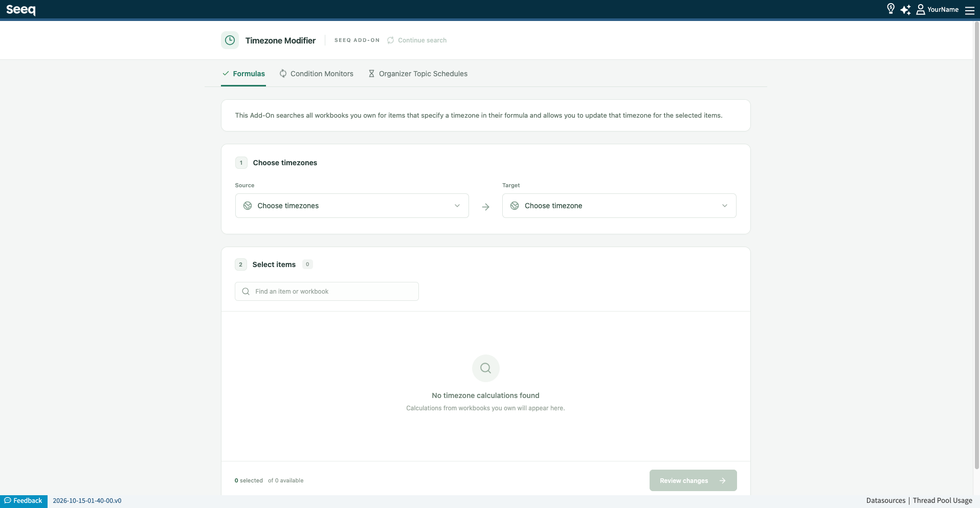Expand Source dropdown chevron arrow

coord(457,206)
